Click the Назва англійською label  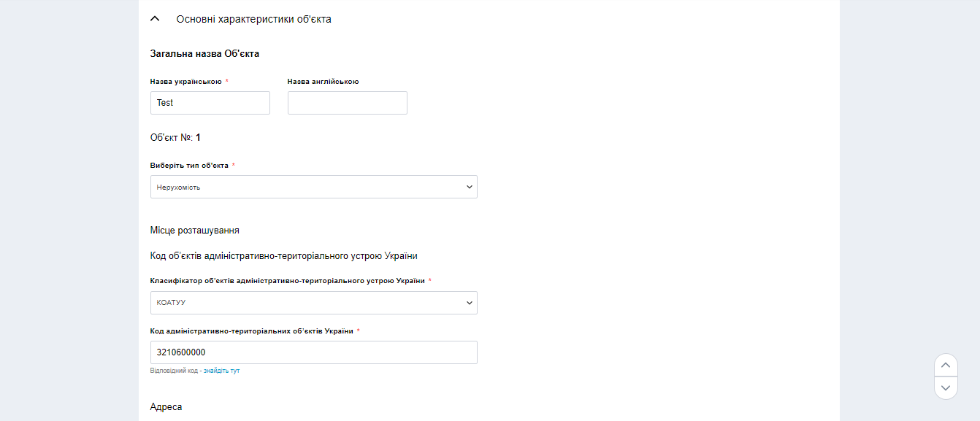pyautogui.click(x=323, y=82)
